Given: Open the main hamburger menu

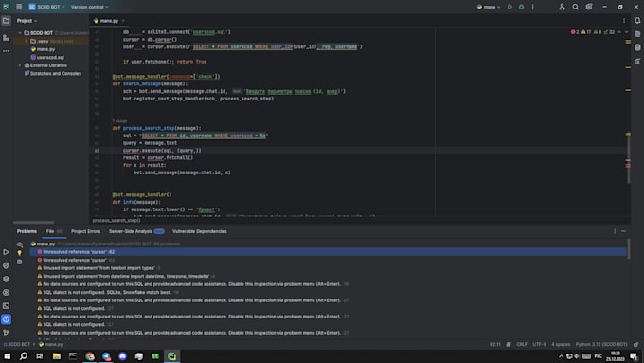Looking at the screenshot, I should tap(19, 7).
